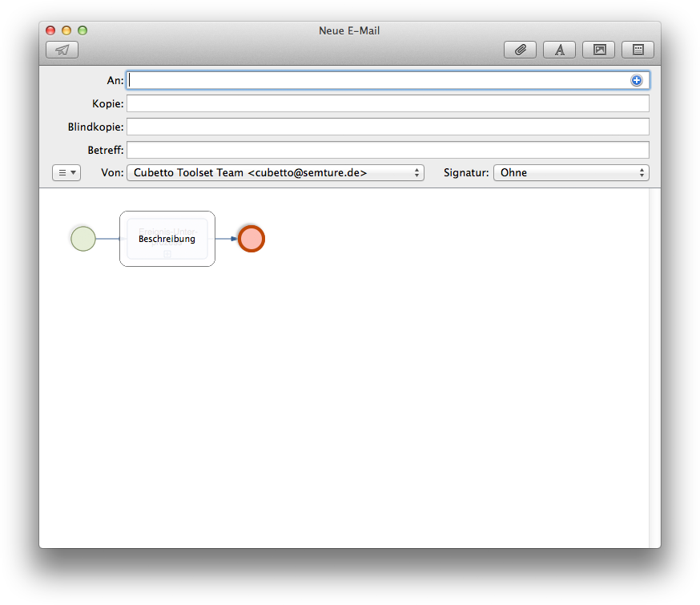The image size is (700, 605).
Task: Zoom the Neue E-Mail window
Action: click(x=82, y=30)
